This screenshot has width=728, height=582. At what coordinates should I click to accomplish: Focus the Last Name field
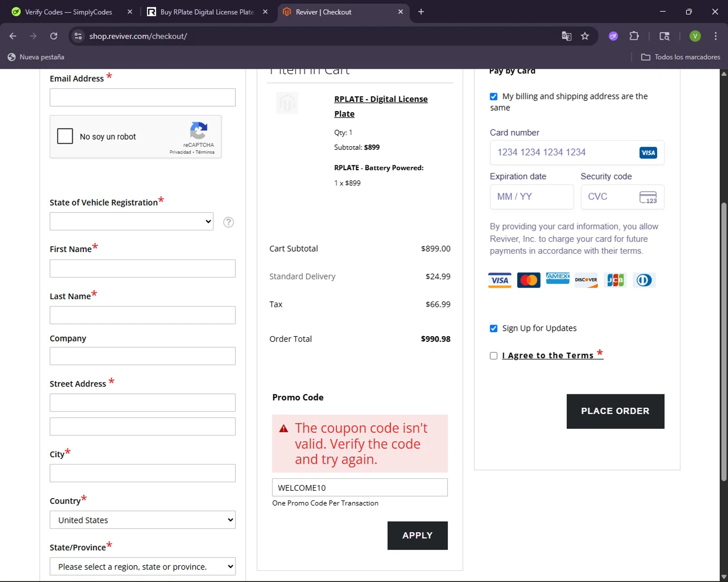point(143,315)
